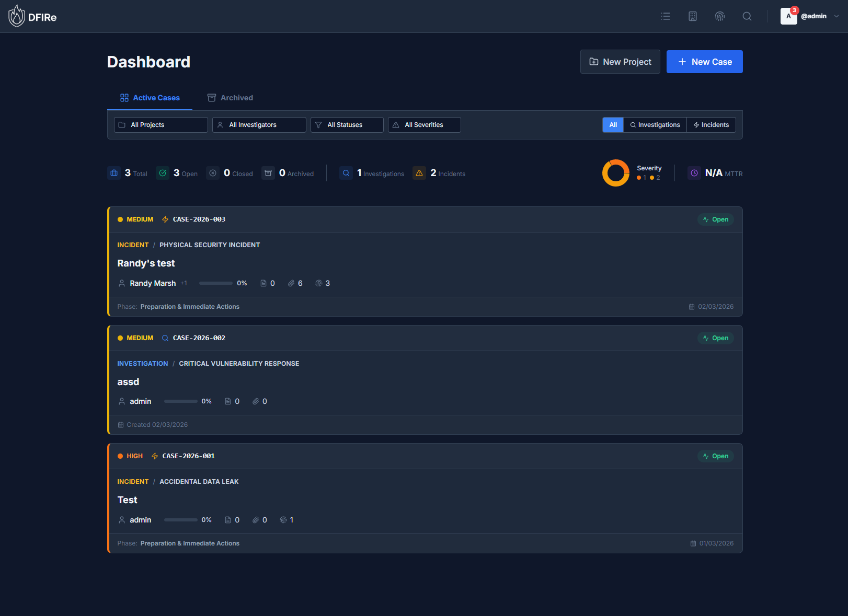This screenshot has height=616, width=848.
Task: Click the severity donut chart
Action: pyautogui.click(x=616, y=173)
